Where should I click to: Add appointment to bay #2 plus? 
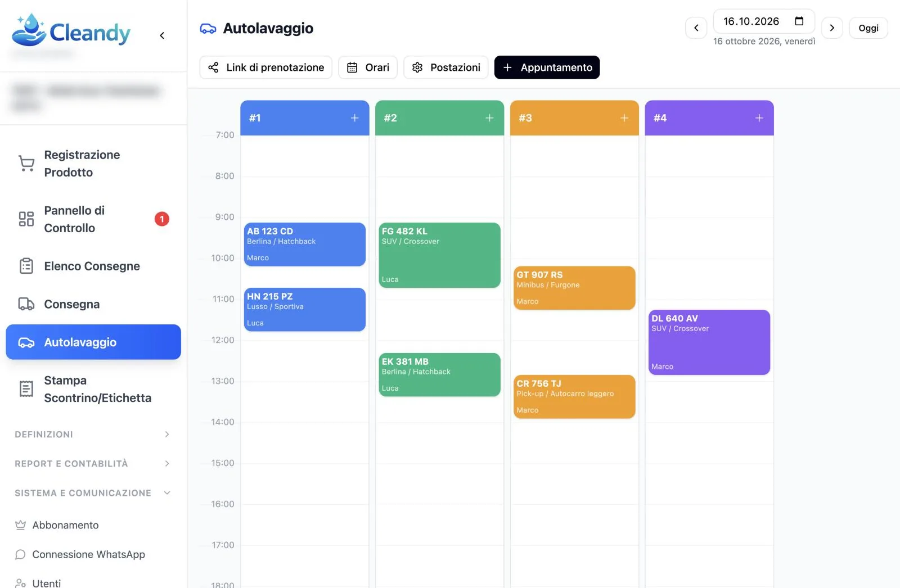pyautogui.click(x=489, y=117)
